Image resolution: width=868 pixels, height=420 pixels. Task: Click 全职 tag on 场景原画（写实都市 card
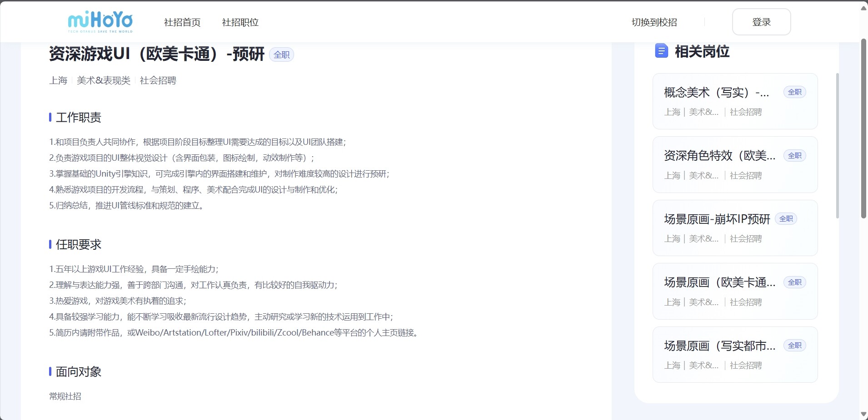pyautogui.click(x=794, y=346)
